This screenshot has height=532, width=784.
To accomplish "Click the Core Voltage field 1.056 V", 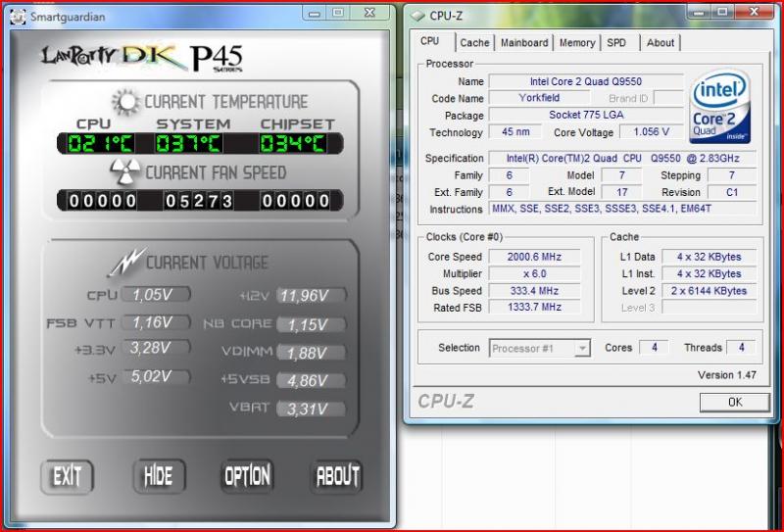I will [x=651, y=132].
